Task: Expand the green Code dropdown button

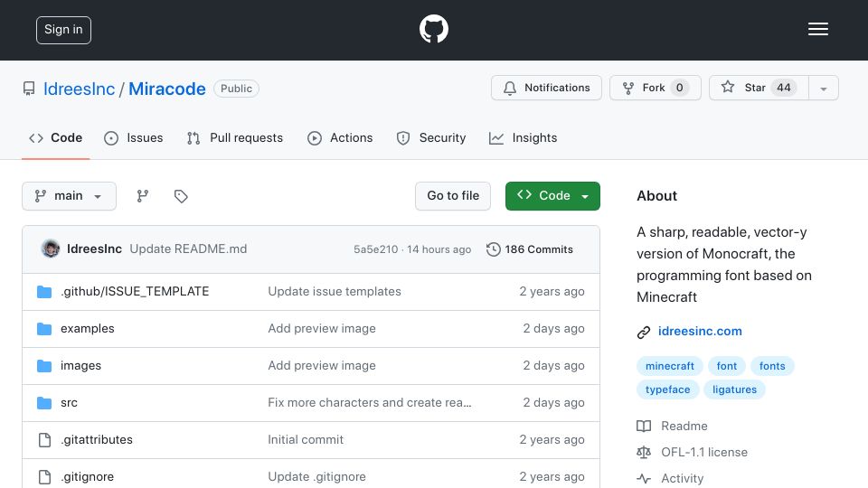Action: 552,196
